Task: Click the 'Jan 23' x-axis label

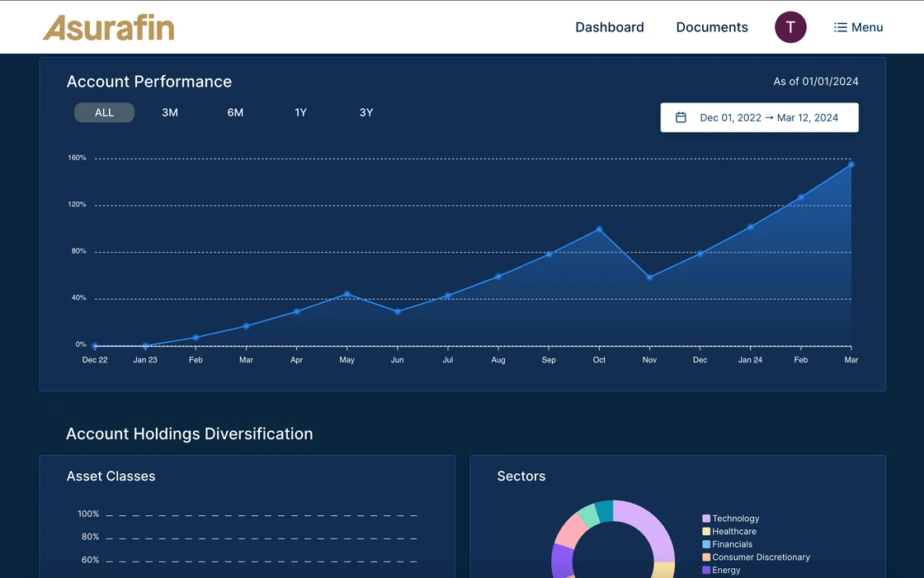Action: [x=145, y=360]
